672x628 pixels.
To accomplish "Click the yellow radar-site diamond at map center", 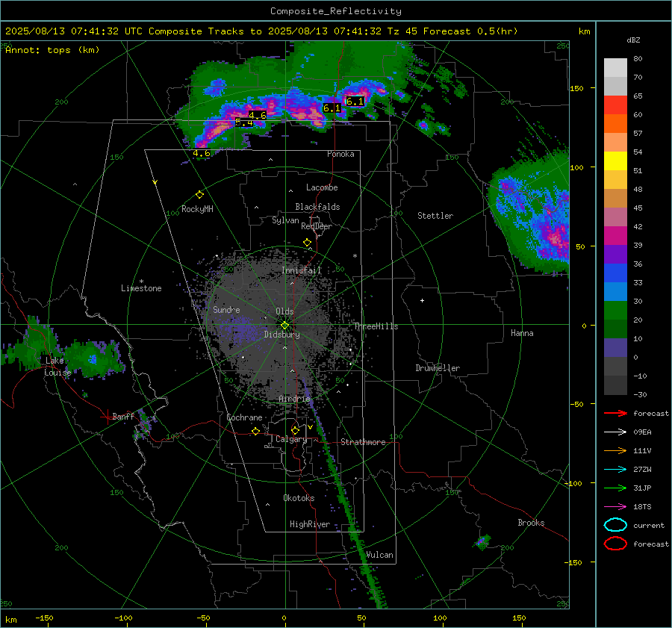I will [284, 326].
